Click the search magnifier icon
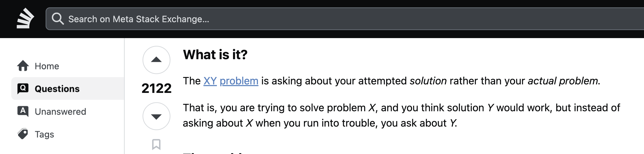Image resolution: width=644 pixels, height=154 pixels. tap(58, 19)
